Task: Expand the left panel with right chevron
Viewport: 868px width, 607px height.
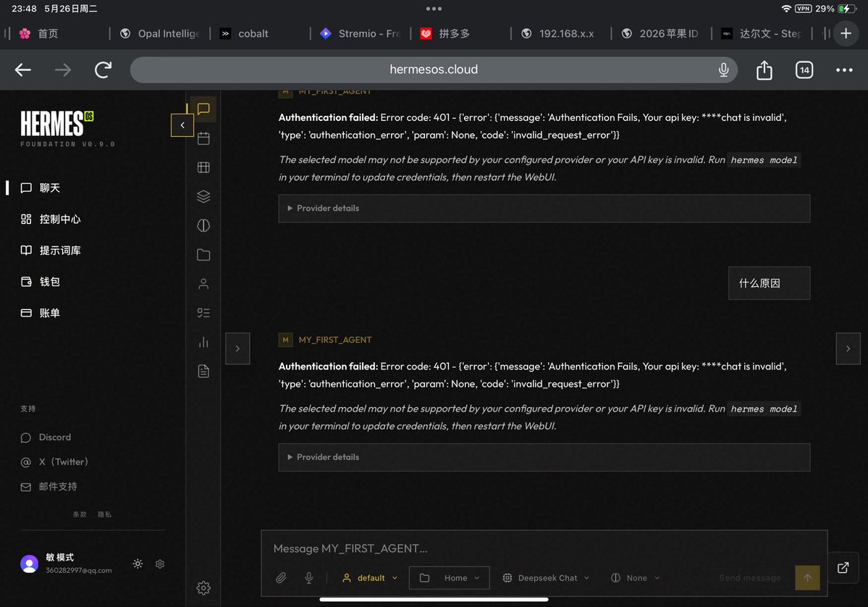Action: [237, 348]
